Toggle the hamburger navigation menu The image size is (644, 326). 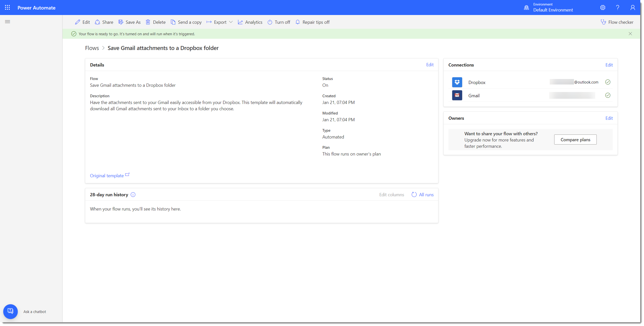[x=8, y=22]
